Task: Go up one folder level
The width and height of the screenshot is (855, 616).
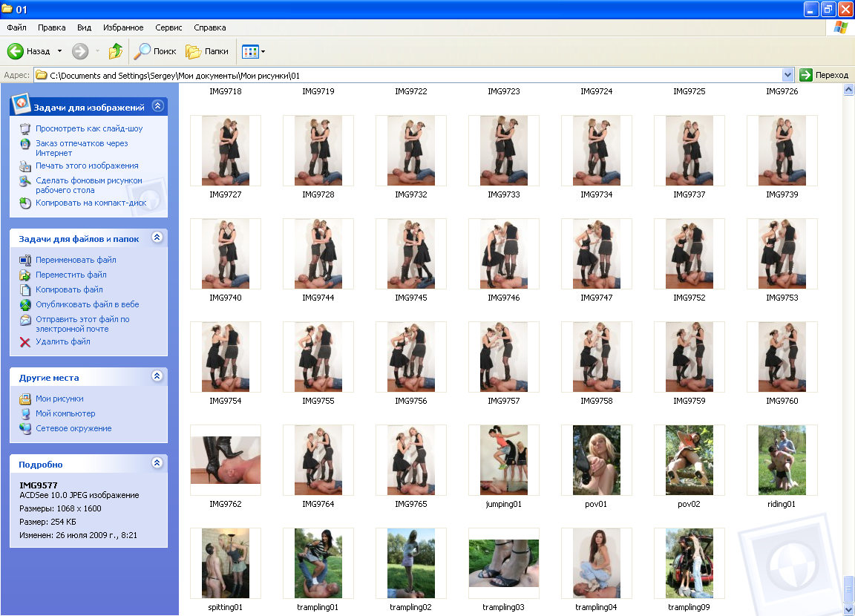Action: tap(115, 51)
